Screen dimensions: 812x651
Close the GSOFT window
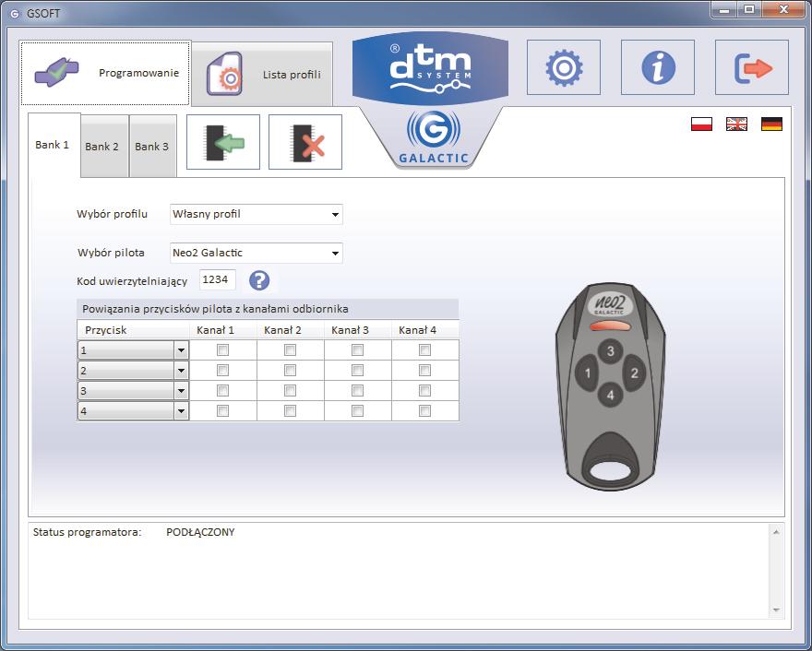(x=783, y=10)
